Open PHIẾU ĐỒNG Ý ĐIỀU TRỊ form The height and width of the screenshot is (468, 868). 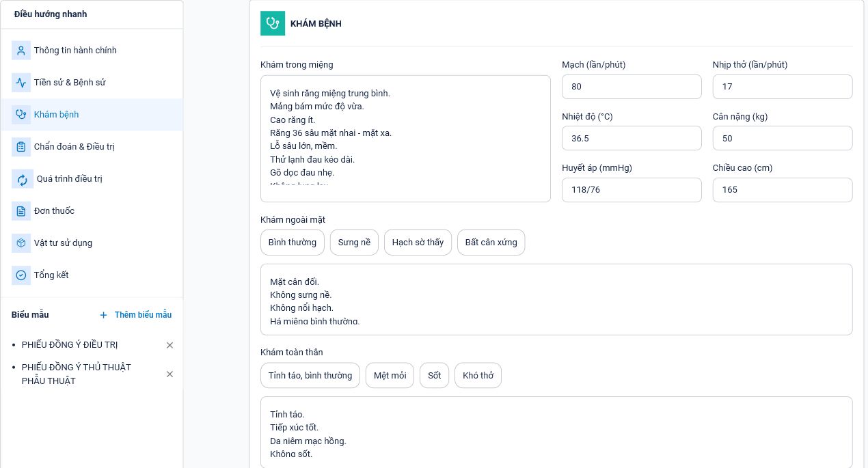70,345
